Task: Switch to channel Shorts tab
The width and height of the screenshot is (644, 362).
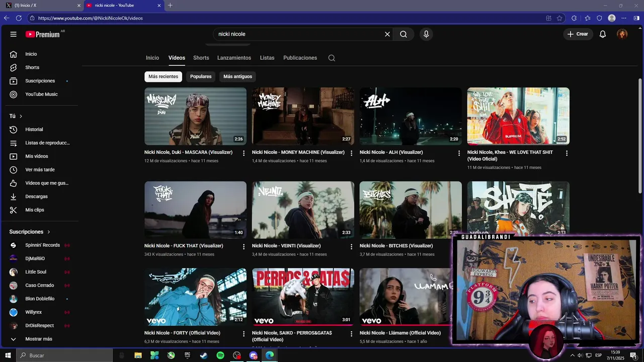Action: (201, 58)
